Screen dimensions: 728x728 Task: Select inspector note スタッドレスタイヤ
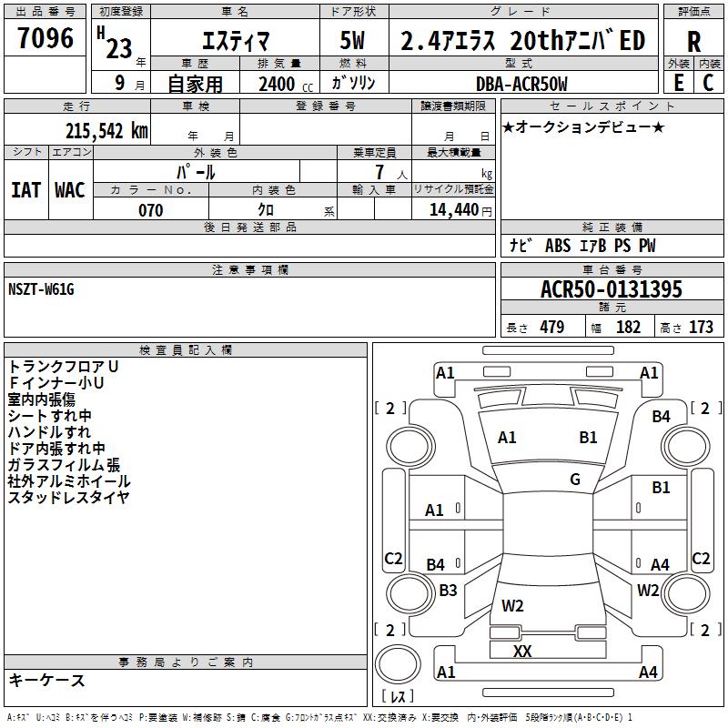click(x=68, y=497)
